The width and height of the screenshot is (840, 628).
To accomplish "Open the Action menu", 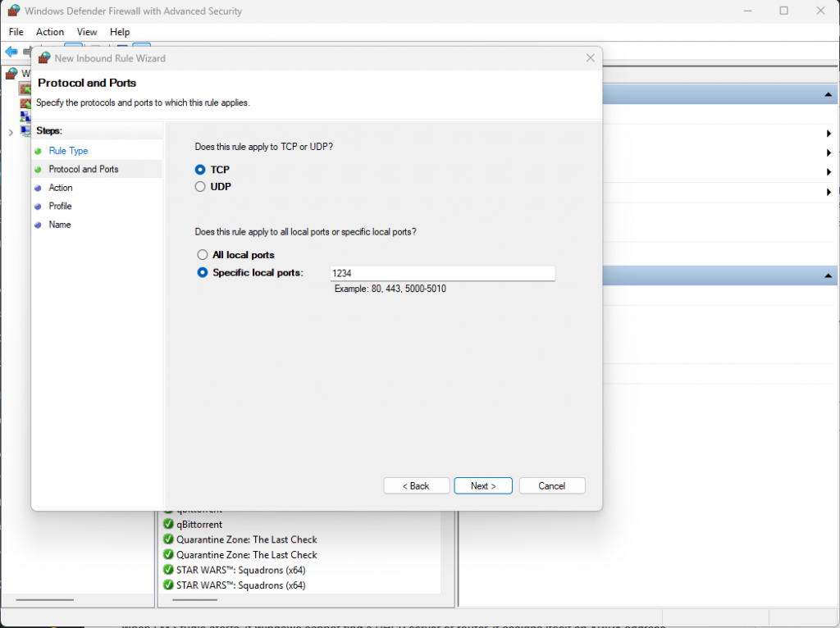I will tap(50, 32).
